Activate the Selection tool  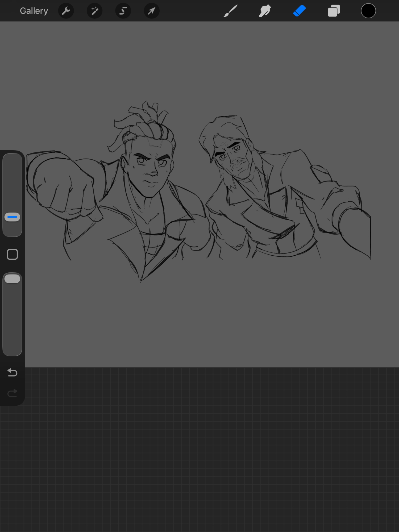click(x=123, y=11)
